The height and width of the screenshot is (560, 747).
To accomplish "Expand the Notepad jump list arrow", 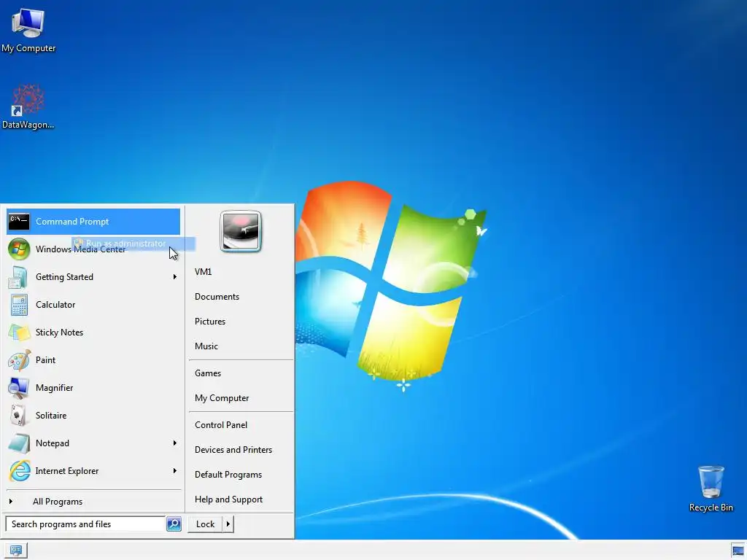I will 175,443.
